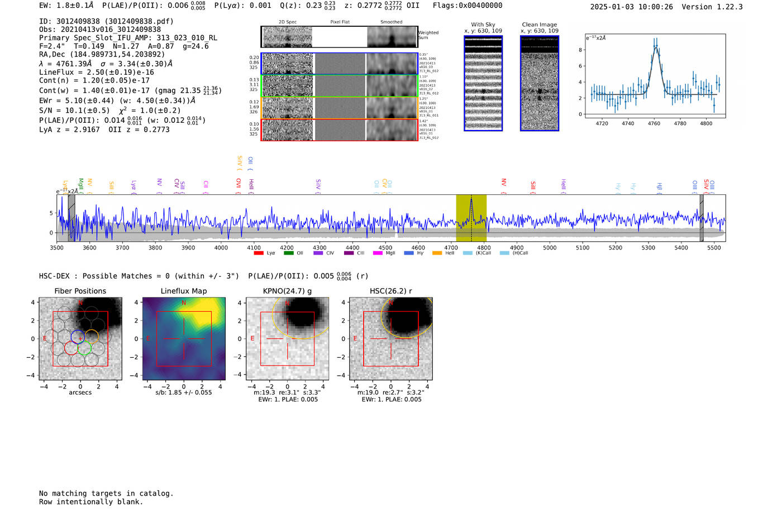Click the 's/b: 1.85 +/- 0.055' caption
782x532 pixels.
[x=184, y=392]
